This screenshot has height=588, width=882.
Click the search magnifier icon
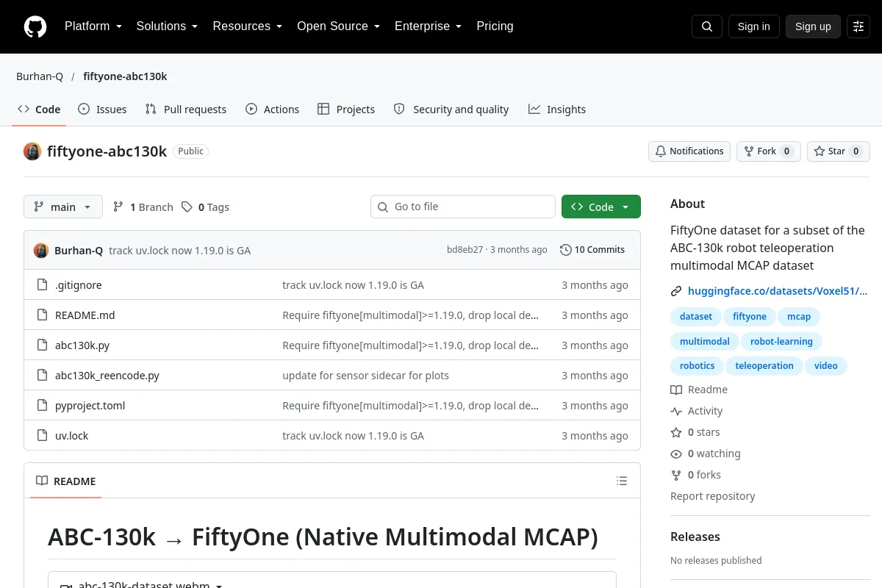pyautogui.click(x=707, y=26)
